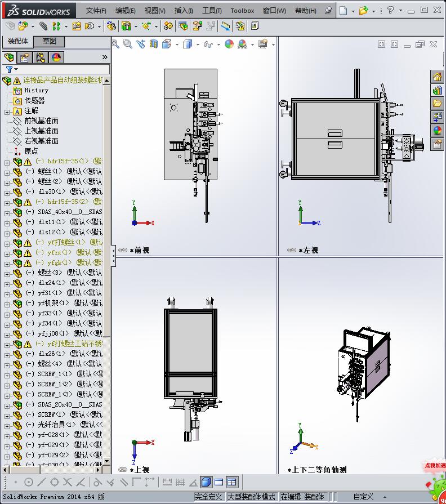The image size is (446, 504).
Task: Click the Section View icon
Action: tap(154, 44)
